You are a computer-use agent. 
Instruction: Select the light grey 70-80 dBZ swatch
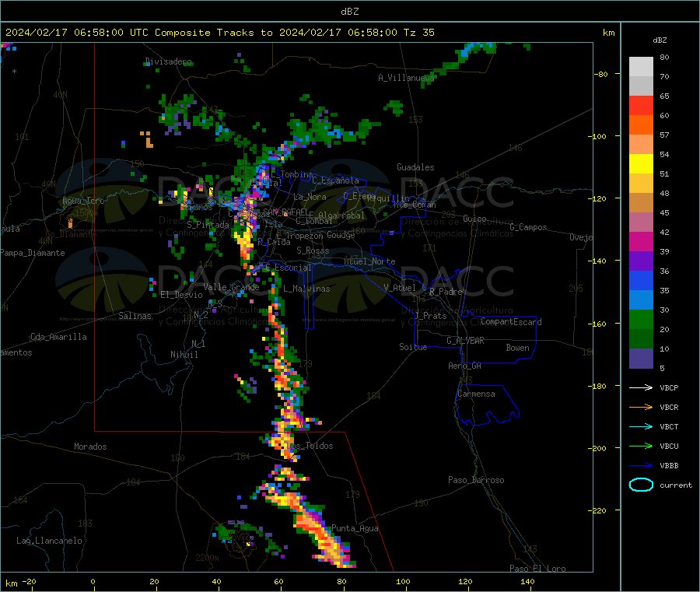(x=641, y=67)
